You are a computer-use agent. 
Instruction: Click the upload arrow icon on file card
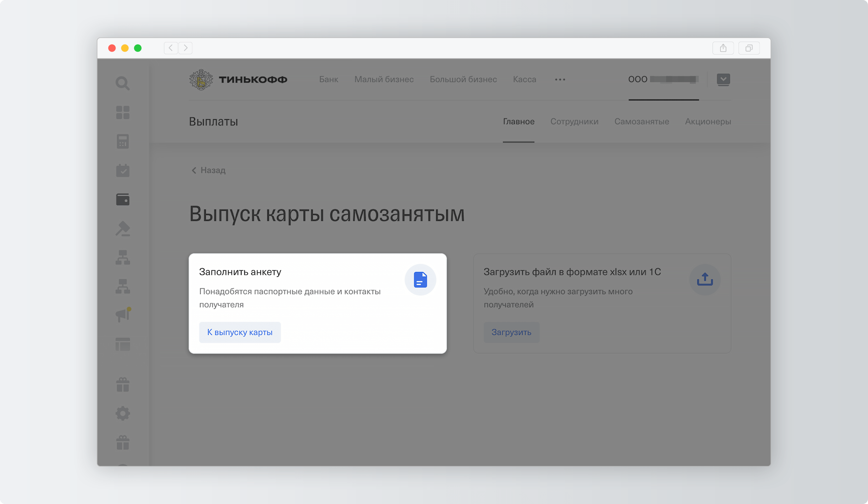coord(705,280)
